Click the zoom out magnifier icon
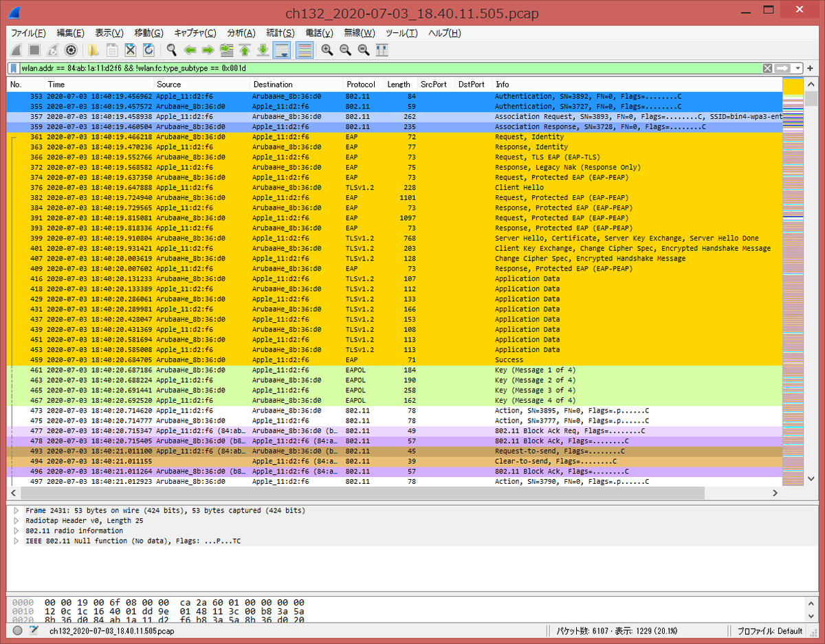 click(x=345, y=50)
